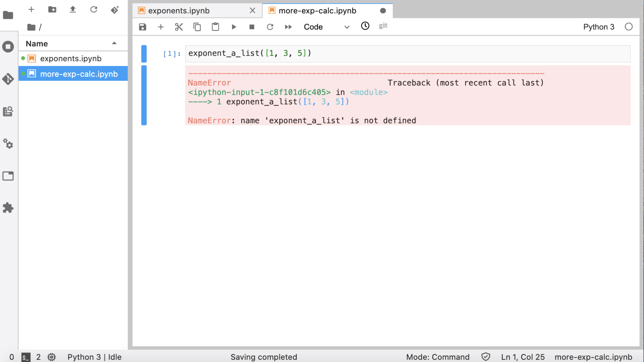Click the Paste cells clipboard icon
Image resolution: width=644 pixels, height=362 pixels.
215,27
